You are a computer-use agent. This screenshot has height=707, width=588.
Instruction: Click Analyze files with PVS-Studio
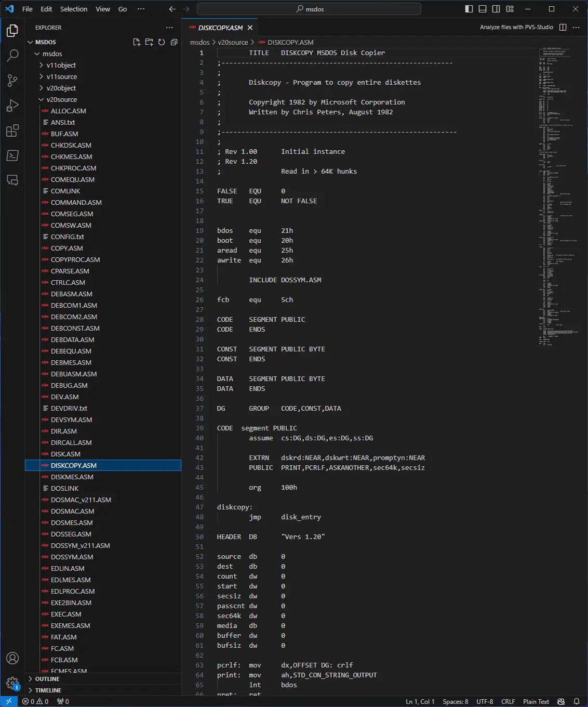(x=516, y=27)
